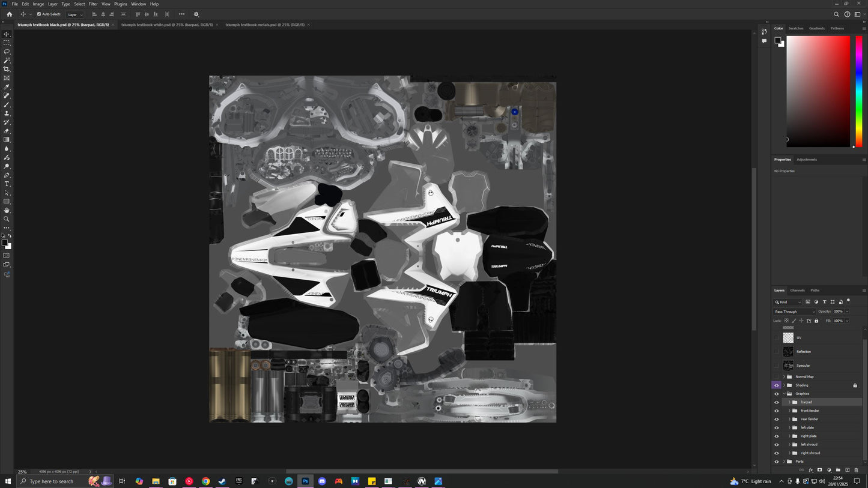This screenshot has width=868, height=488.
Task: Open the Plugins menu
Action: coord(121,4)
